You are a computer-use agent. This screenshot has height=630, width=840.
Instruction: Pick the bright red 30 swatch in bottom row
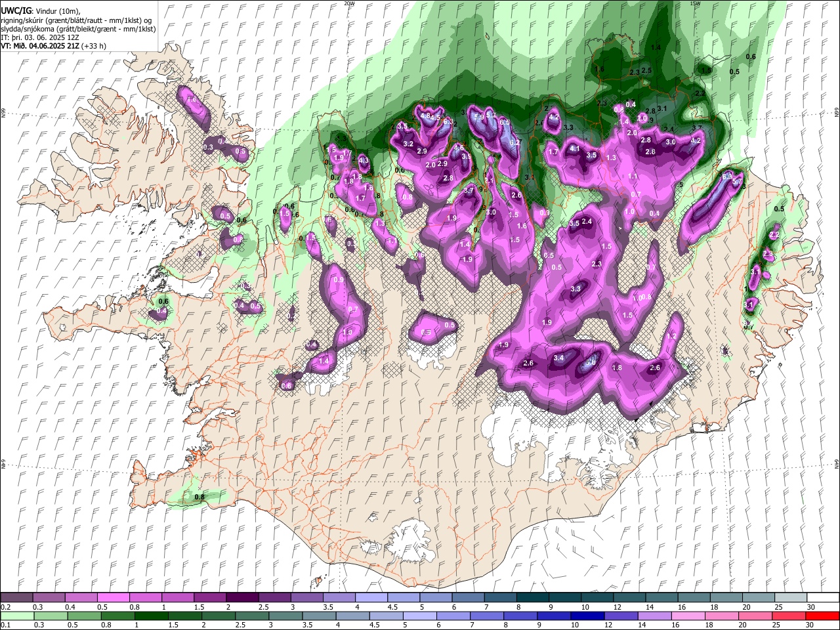pos(823,616)
